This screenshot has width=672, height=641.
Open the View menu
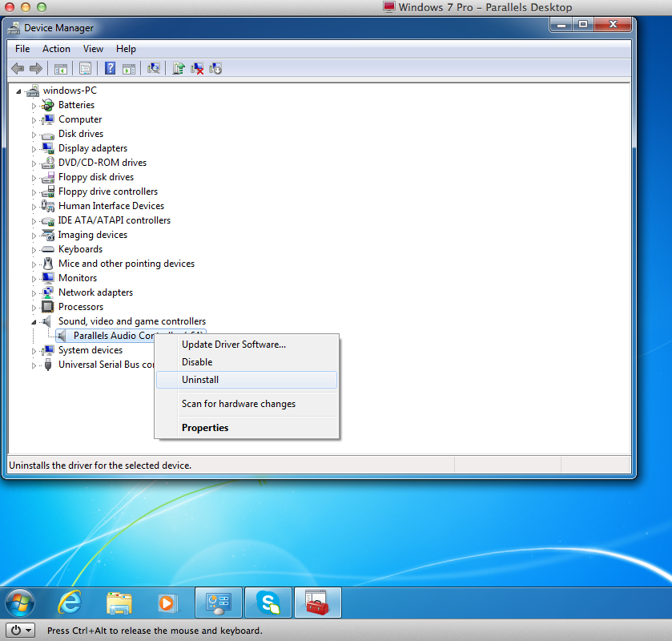[93, 49]
